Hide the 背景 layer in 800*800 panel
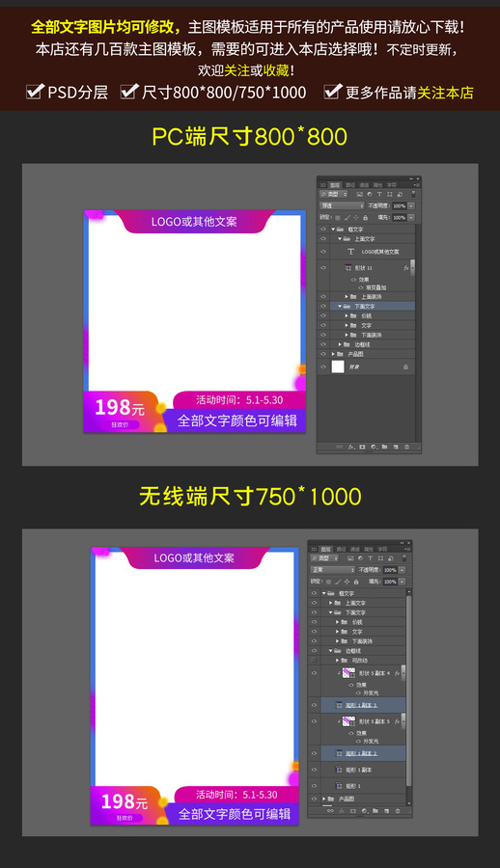The height and width of the screenshot is (868, 500). point(323,366)
